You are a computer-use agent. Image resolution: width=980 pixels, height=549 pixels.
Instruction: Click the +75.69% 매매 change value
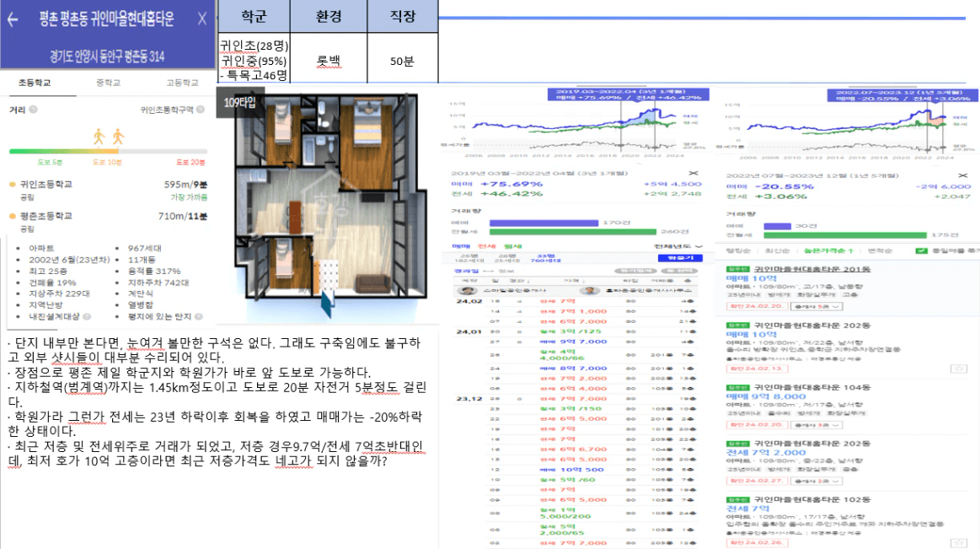[511, 184]
